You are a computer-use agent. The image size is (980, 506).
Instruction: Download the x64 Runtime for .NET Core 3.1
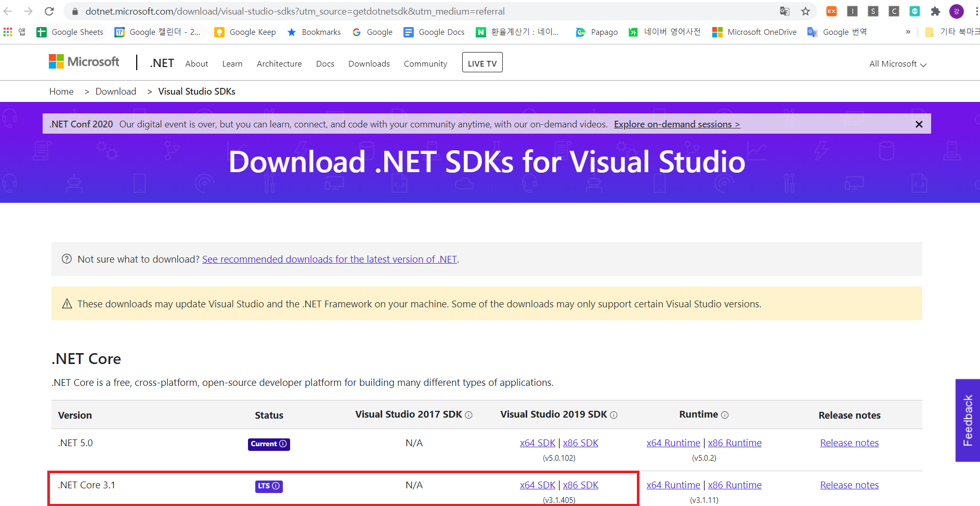673,485
